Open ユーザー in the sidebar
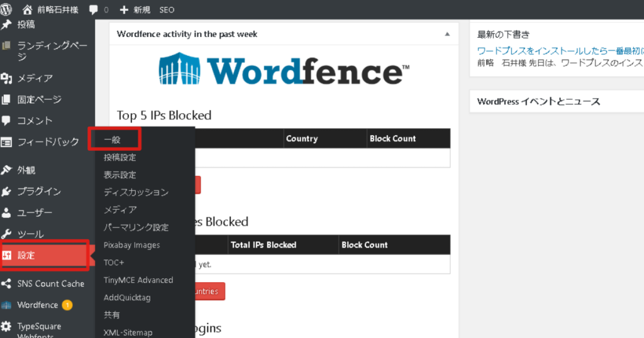Image resolution: width=644 pixels, height=338 pixels. click(35, 212)
